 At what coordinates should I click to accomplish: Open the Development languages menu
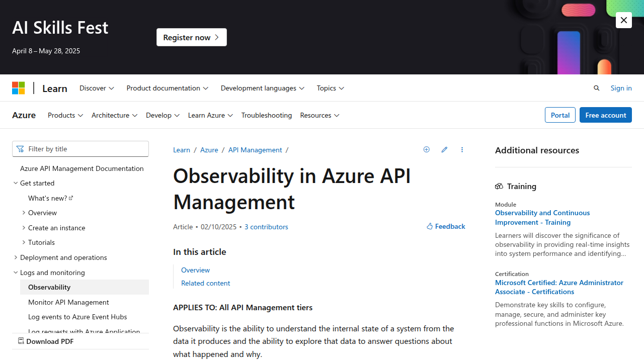(262, 88)
